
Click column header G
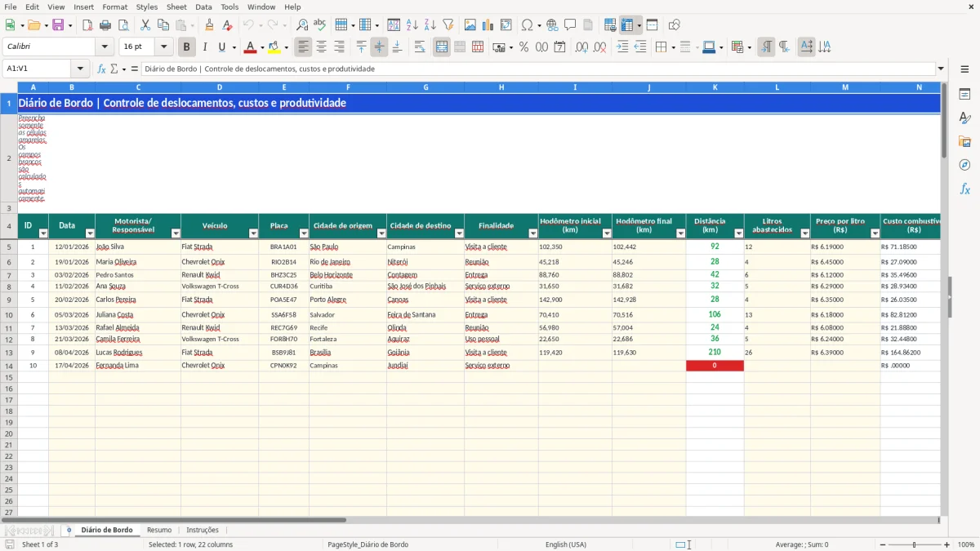click(x=425, y=87)
